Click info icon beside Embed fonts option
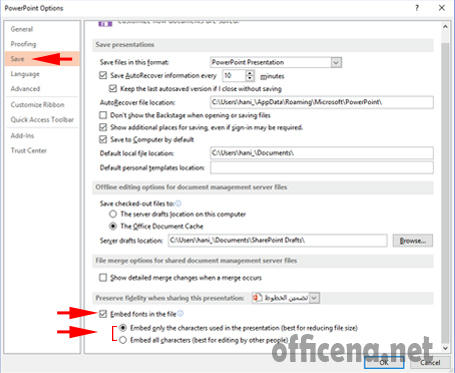 point(180,314)
